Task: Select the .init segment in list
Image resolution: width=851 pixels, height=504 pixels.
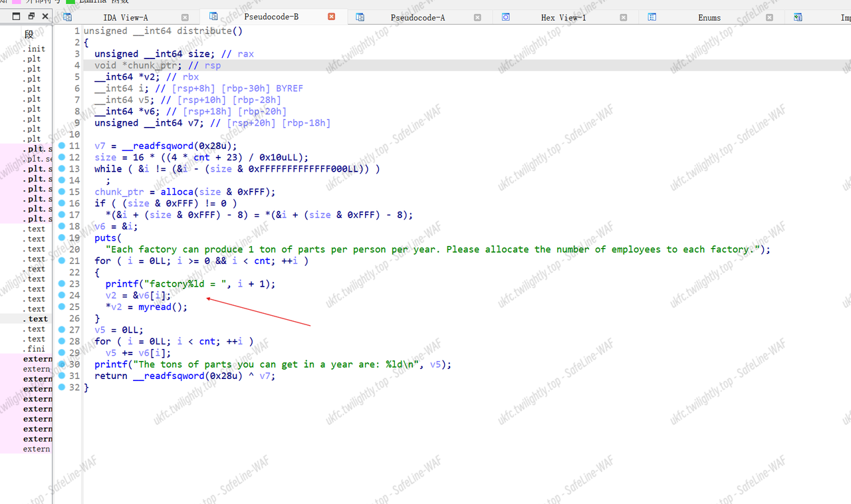Action: (34, 49)
